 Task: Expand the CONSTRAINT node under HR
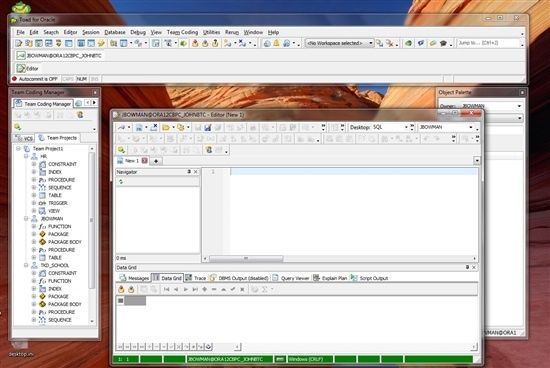pos(34,164)
